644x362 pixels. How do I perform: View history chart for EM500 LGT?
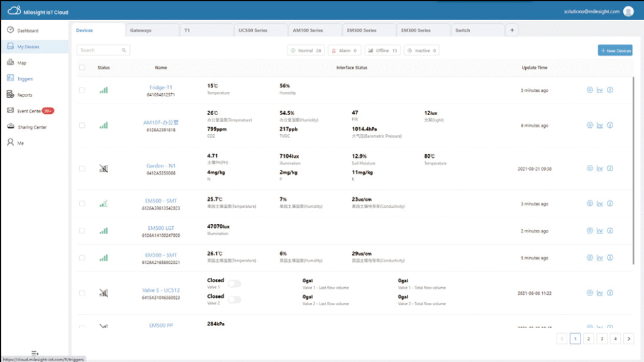[x=599, y=231]
